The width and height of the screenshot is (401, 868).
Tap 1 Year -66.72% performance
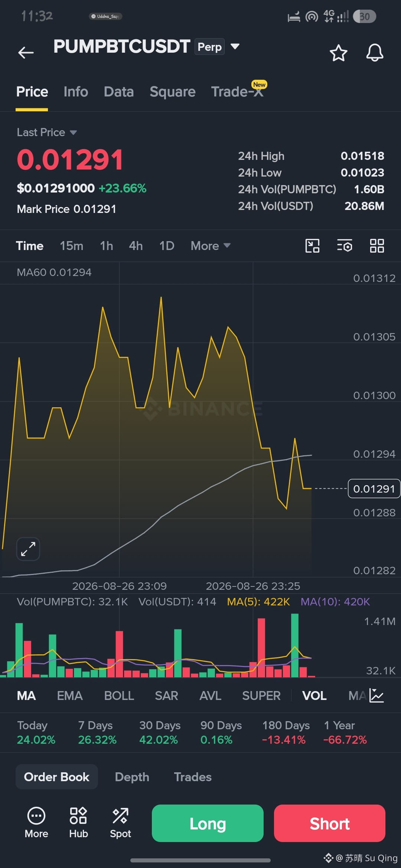(345, 732)
